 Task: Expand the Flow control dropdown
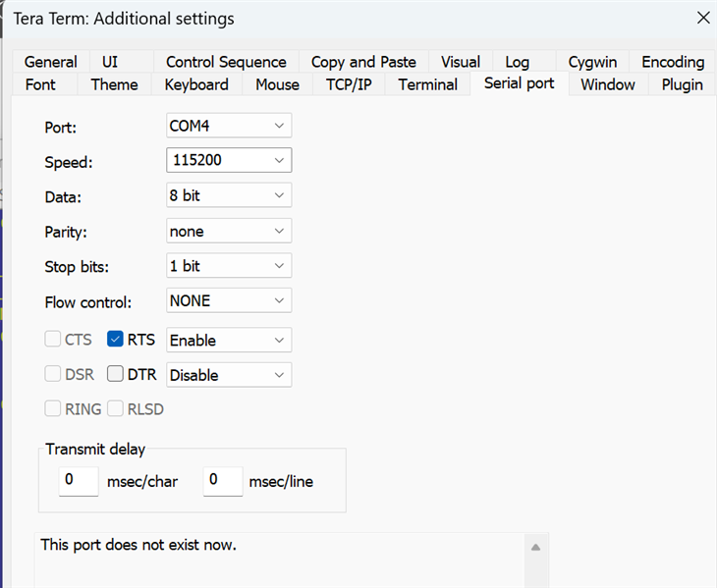click(x=229, y=300)
